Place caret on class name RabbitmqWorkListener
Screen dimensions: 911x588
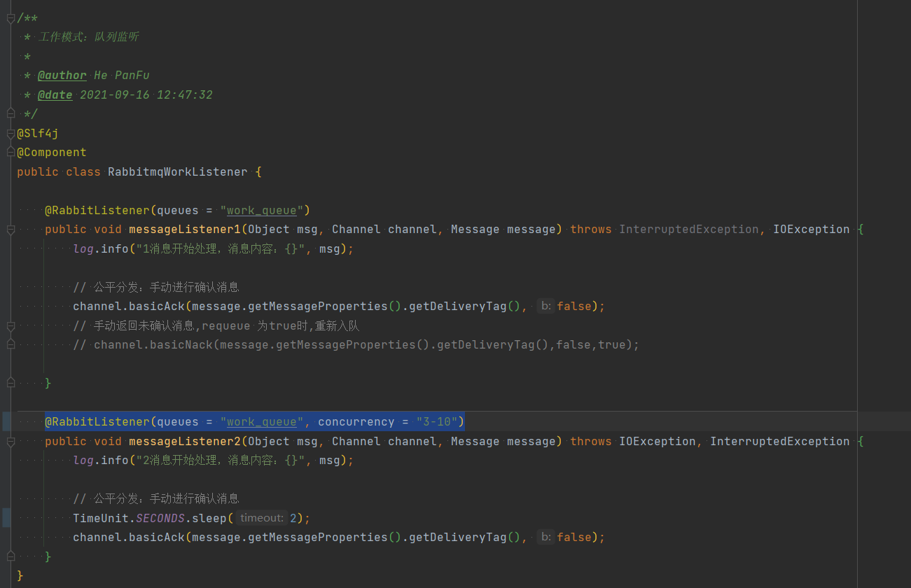(x=178, y=171)
